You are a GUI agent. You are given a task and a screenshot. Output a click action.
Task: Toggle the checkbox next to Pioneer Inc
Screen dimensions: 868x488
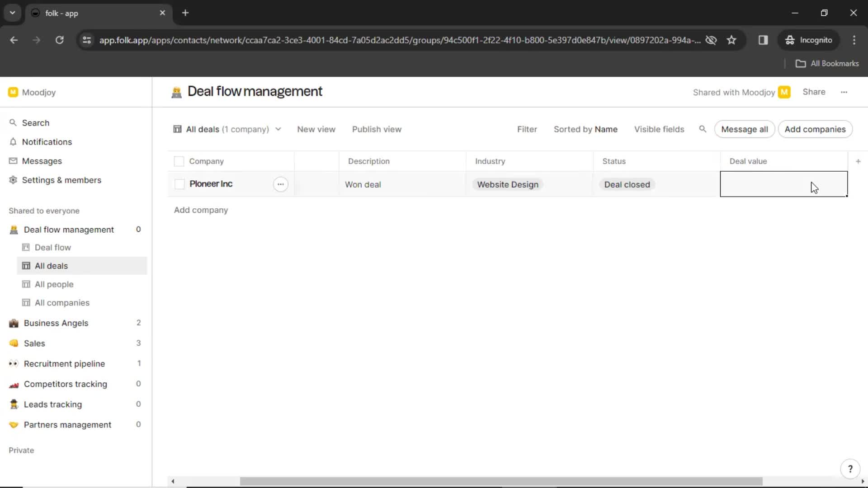coord(179,184)
